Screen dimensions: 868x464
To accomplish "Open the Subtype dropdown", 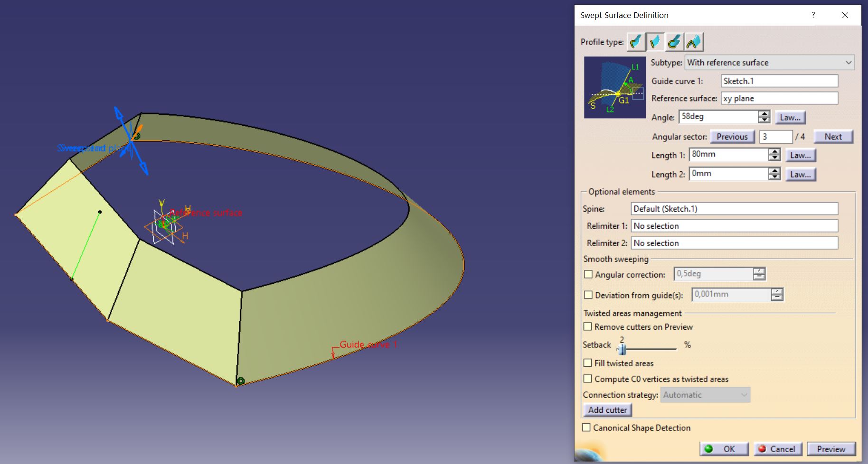I will pyautogui.click(x=769, y=63).
